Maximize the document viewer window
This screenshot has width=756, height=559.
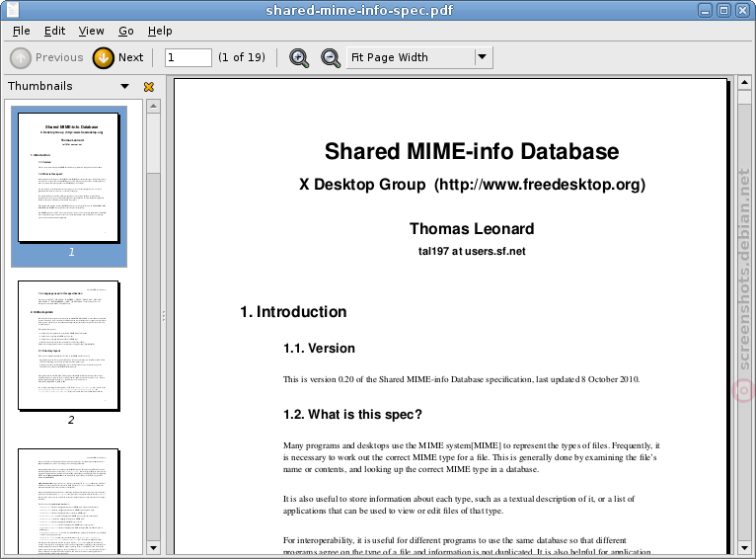(723, 10)
